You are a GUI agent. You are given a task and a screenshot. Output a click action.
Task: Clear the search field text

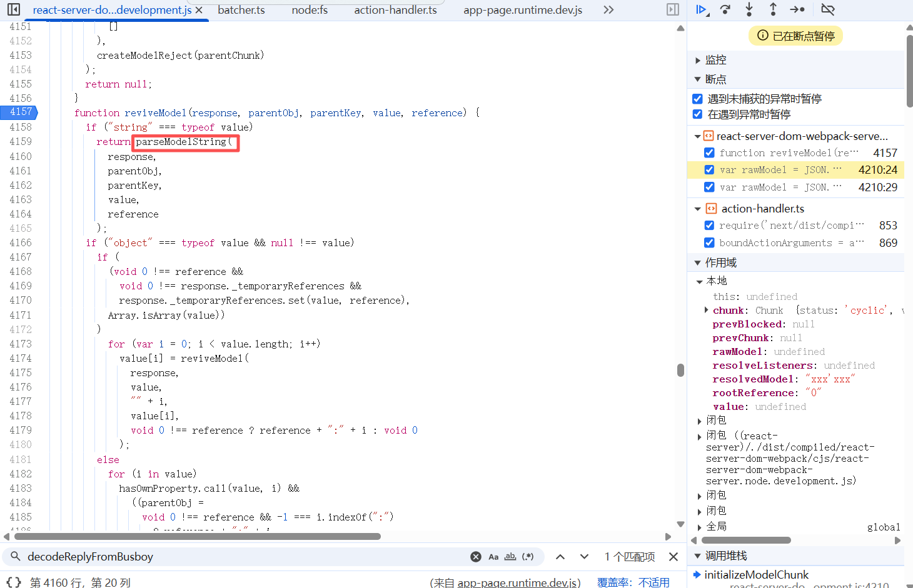[476, 557]
